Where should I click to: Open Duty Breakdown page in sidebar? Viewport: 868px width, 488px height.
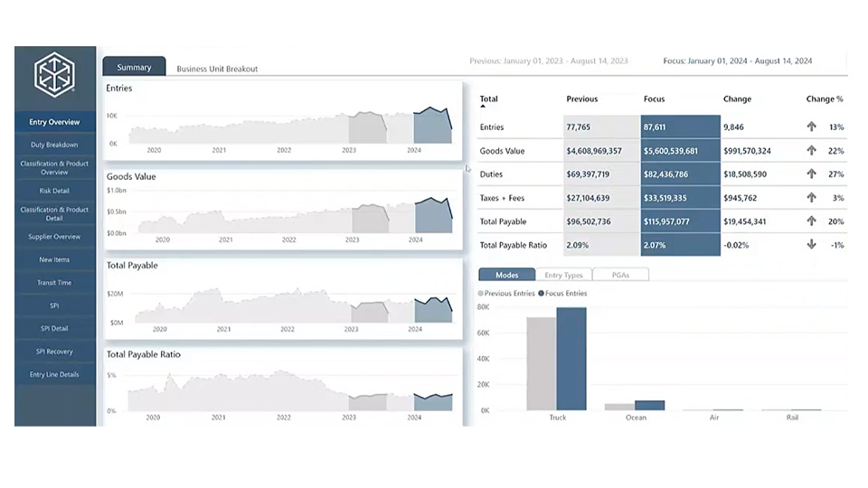click(54, 145)
